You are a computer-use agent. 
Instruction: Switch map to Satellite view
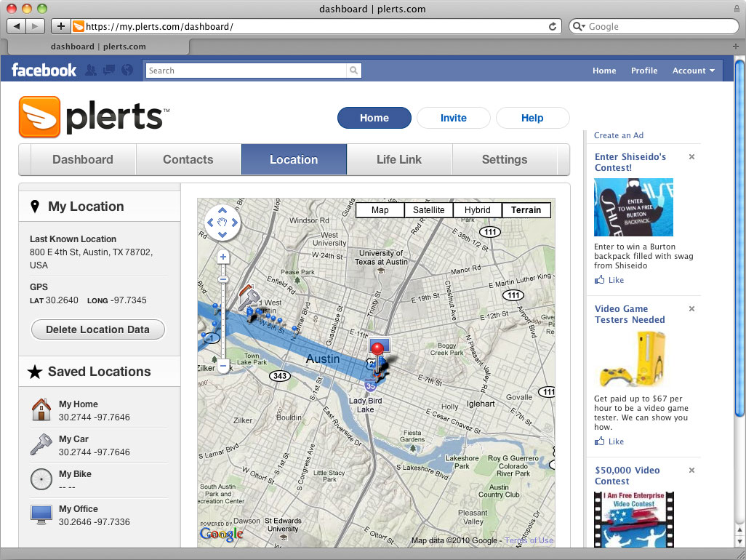(x=428, y=210)
